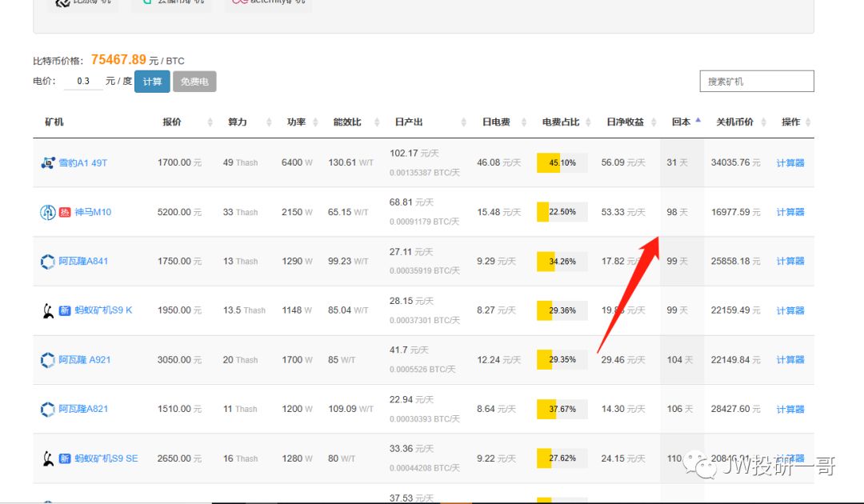Click the 阿瓦隆A821 hexagon logo icon
The height and width of the screenshot is (504, 864).
pos(47,410)
